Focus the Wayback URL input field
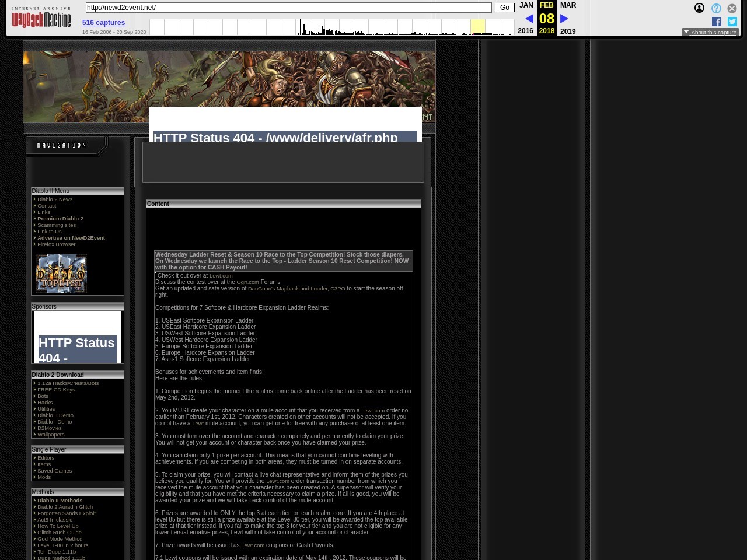This screenshot has height=560, width=747. 288,8
